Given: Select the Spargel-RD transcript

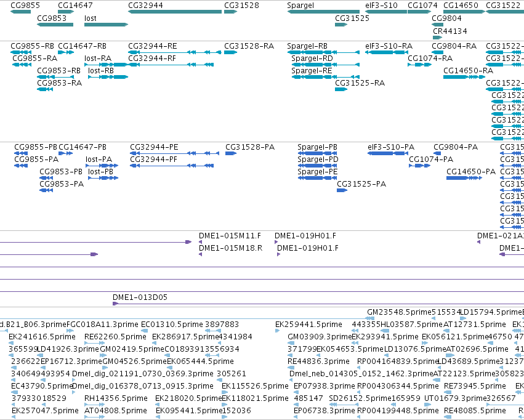Looking at the screenshot, I should [x=326, y=65].
